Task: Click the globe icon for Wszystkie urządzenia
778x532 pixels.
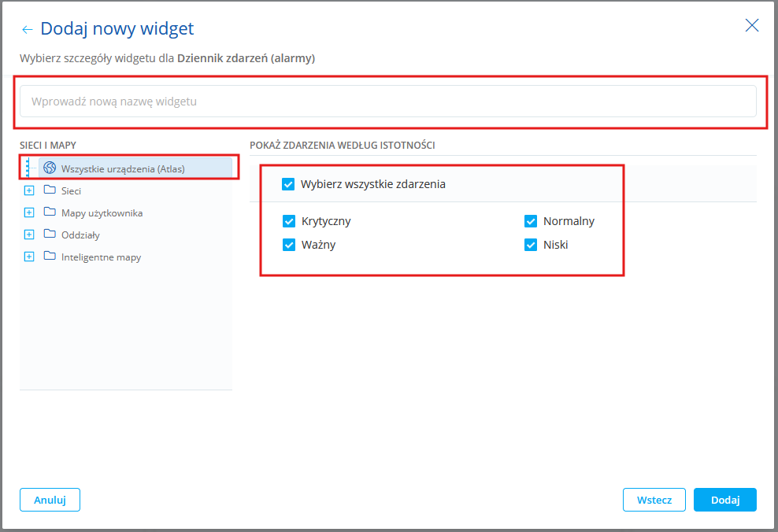Action: (x=50, y=168)
